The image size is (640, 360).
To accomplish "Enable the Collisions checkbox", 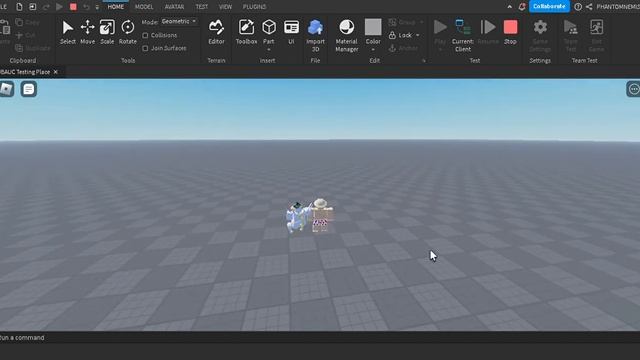I will point(145,36).
